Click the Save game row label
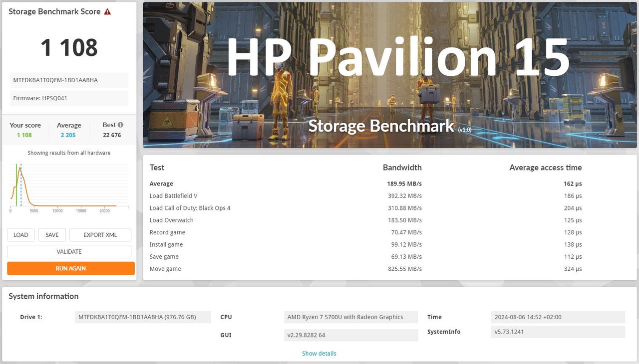The height and width of the screenshot is (364, 639). point(164,257)
